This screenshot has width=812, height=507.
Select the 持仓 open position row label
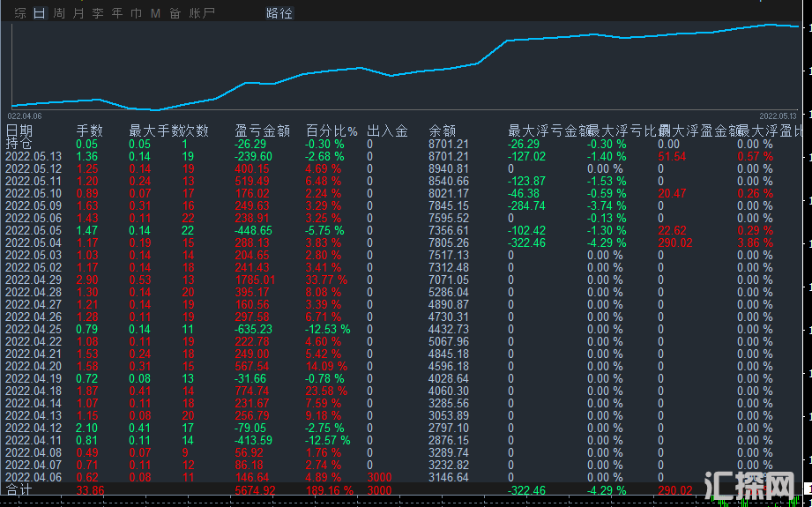tap(19, 144)
